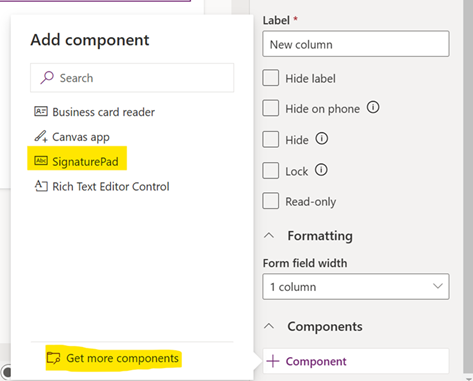Click the magnifier icon in Search box
The height and width of the screenshot is (381, 473).
(x=47, y=77)
